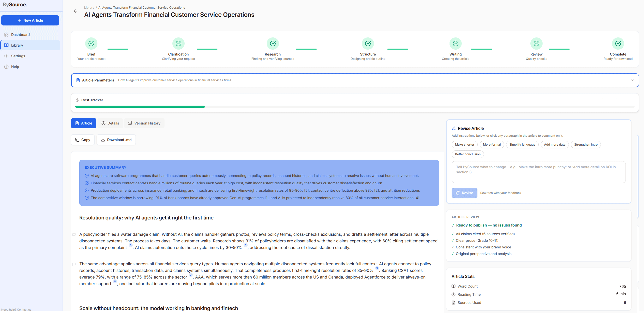Toggle the 'Make shorter' suggestion chip
The height and width of the screenshot is (313, 644).
point(464,145)
